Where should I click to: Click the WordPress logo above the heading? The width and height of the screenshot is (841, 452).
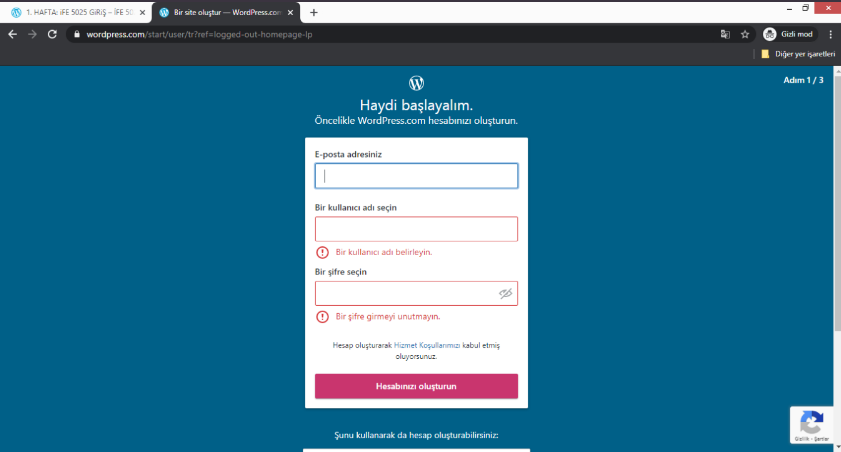416,83
